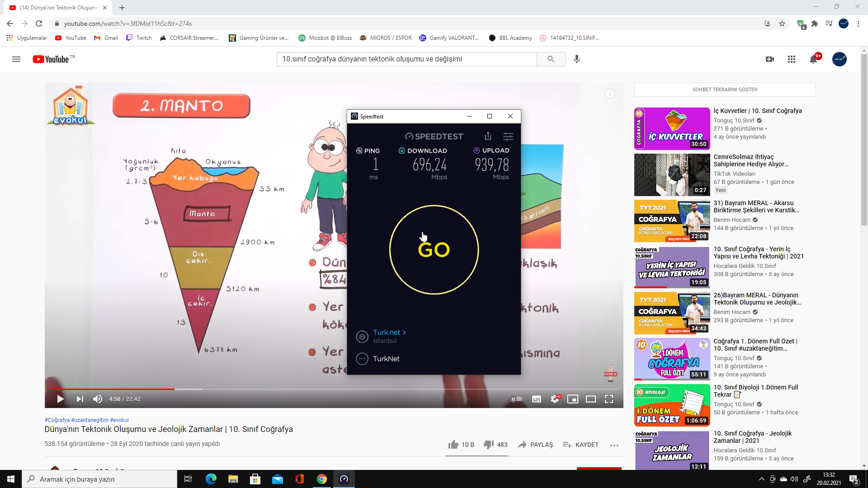Select the TurkNet connection icon
Viewport: 868px width, 488px height.
[x=362, y=359]
